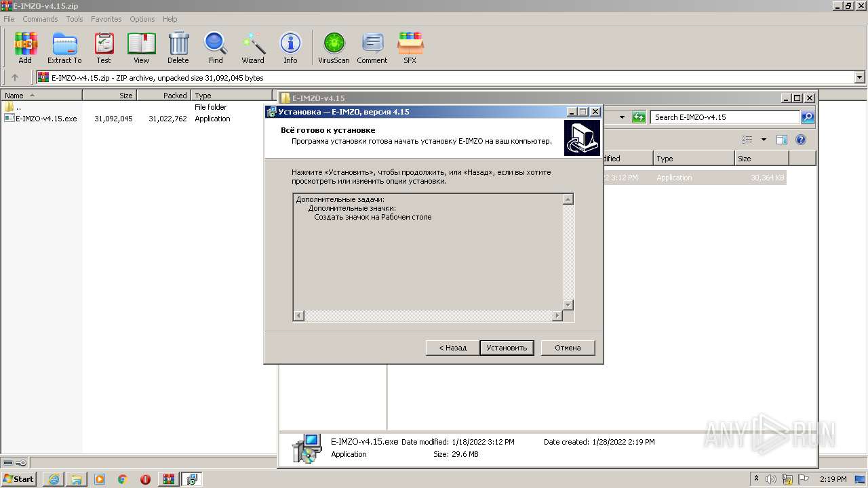Viewport: 868px width, 488px height.
Task: Click the Extract To toolbar icon
Action: tap(64, 44)
